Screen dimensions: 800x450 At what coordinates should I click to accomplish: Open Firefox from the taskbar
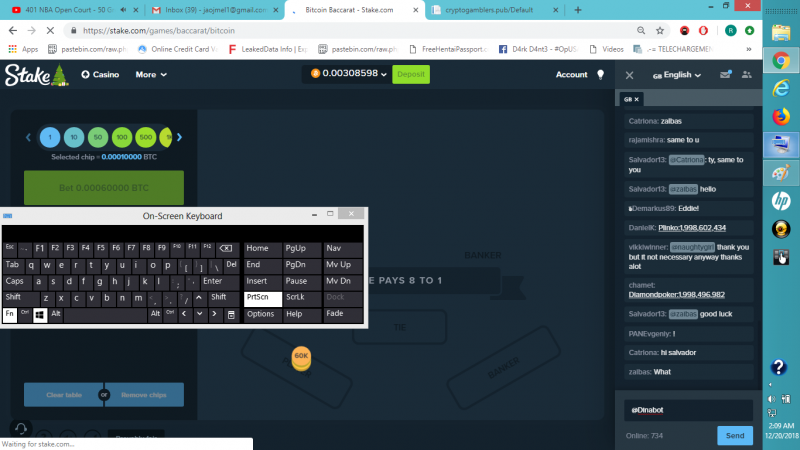point(781,117)
